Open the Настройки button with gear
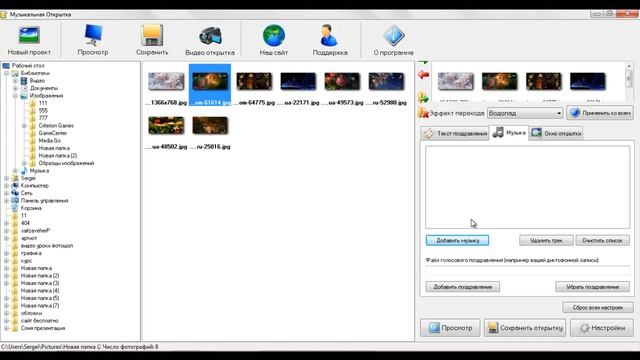640x360 pixels. pyautogui.click(x=602, y=328)
